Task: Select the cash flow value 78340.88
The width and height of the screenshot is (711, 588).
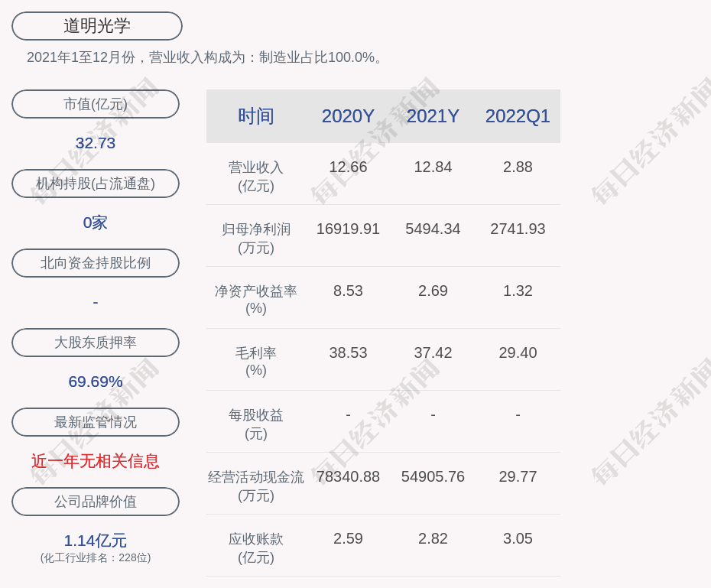Action: pyautogui.click(x=349, y=476)
